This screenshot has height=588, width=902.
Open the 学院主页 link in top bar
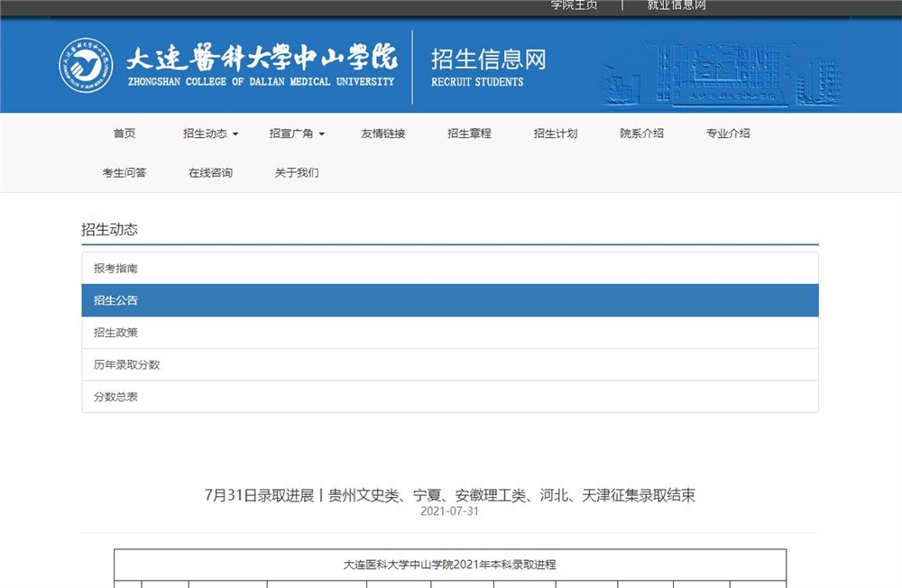point(574,5)
